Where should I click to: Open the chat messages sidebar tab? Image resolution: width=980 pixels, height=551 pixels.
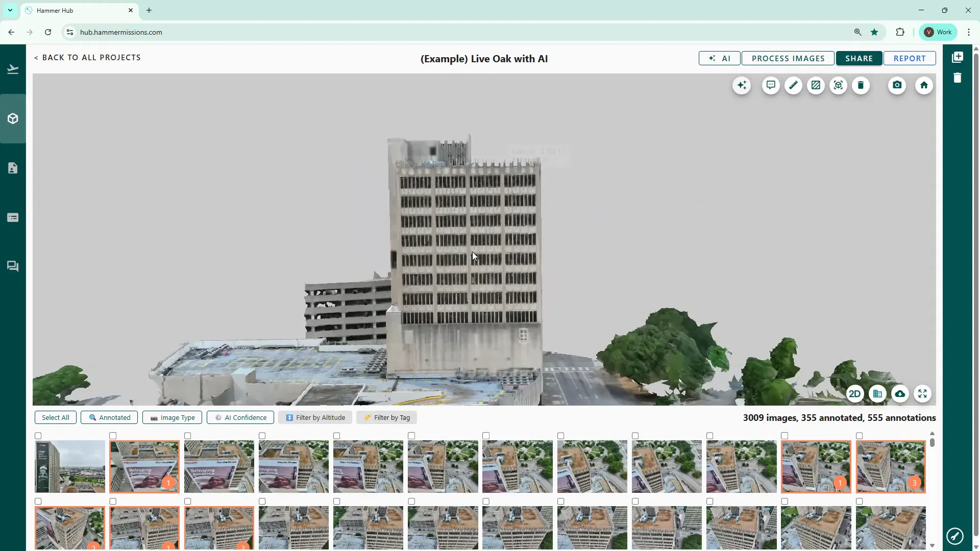13,266
